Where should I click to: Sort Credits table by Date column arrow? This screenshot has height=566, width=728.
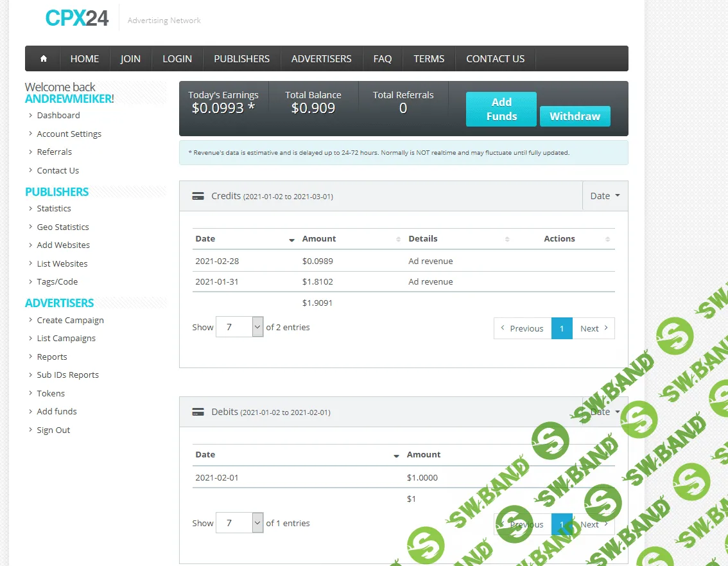click(x=291, y=239)
